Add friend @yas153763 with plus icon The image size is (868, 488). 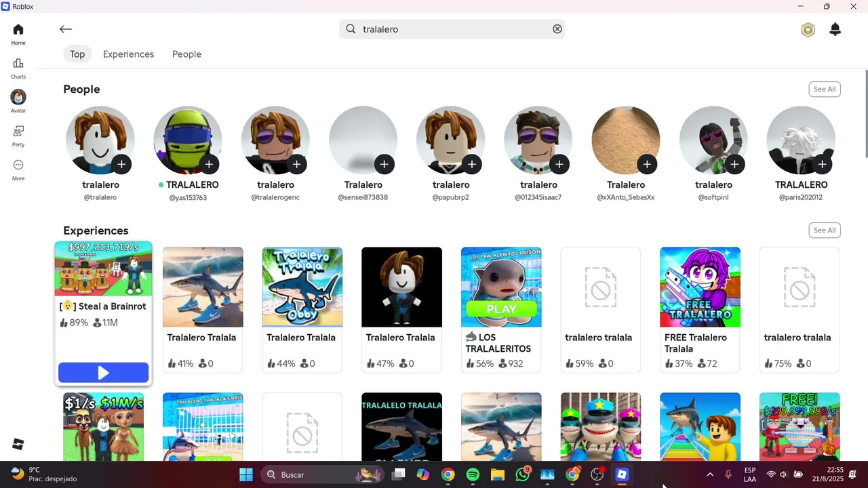209,164
